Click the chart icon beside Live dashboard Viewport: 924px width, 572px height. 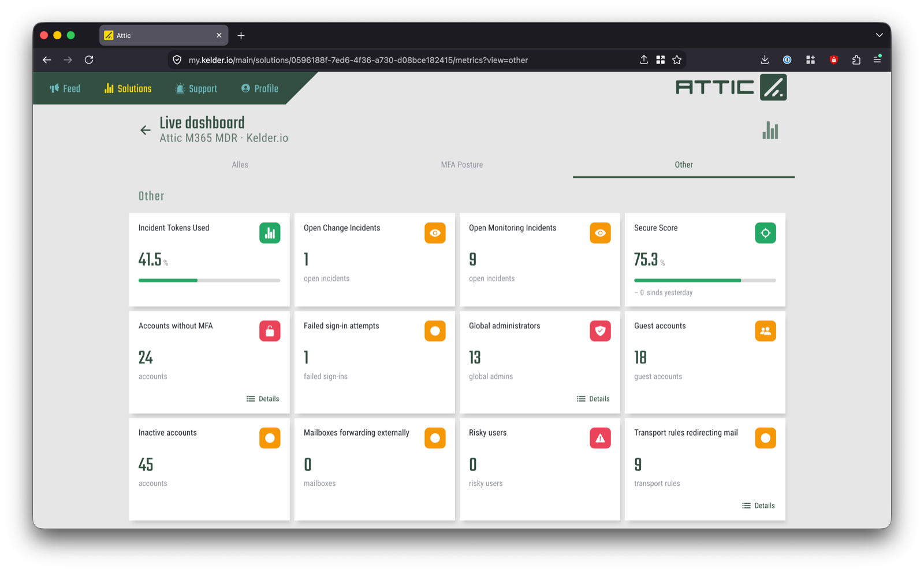(x=770, y=131)
